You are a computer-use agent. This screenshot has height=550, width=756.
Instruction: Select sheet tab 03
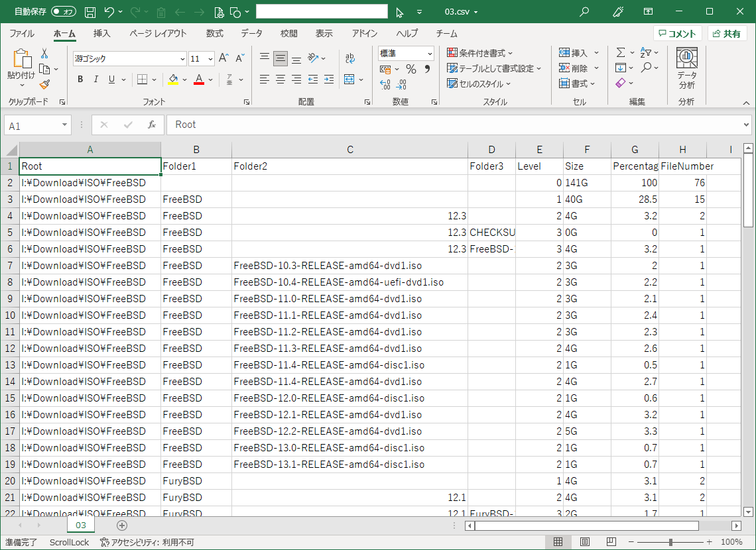coord(80,525)
